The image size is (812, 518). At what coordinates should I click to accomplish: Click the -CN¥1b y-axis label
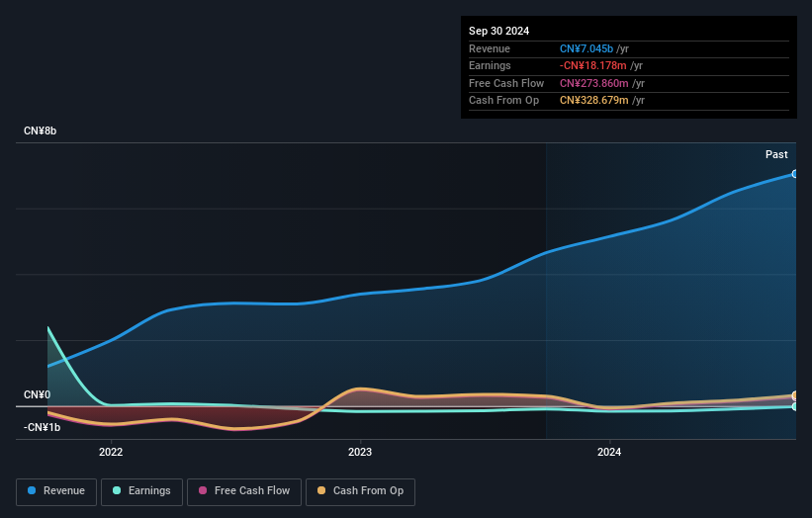[42, 427]
